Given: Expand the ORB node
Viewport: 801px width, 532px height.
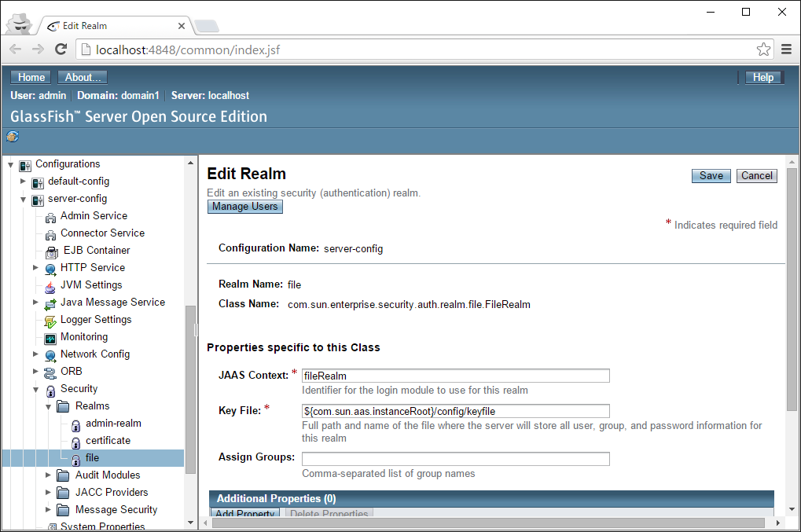Looking at the screenshot, I should click(x=35, y=371).
